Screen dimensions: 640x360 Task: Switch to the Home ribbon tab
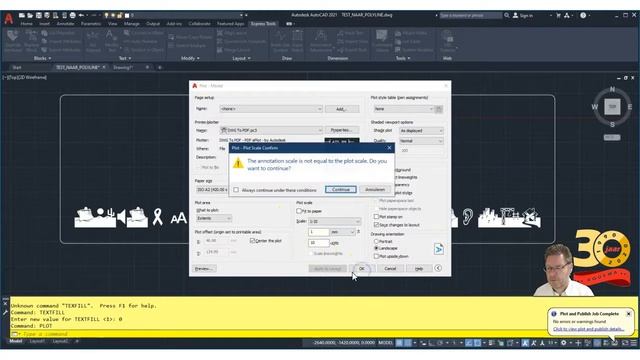pos(27,24)
